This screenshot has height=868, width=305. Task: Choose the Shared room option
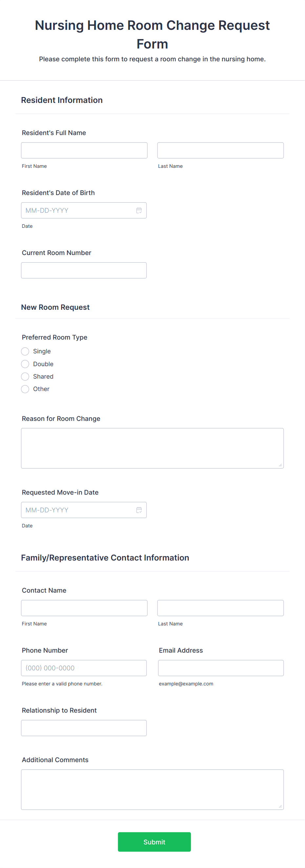(x=25, y=376)
